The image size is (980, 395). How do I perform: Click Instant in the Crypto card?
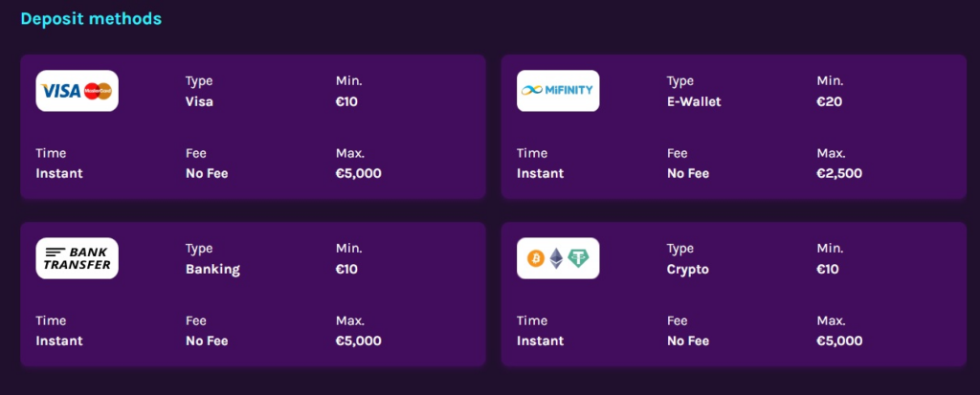(541, 340)
